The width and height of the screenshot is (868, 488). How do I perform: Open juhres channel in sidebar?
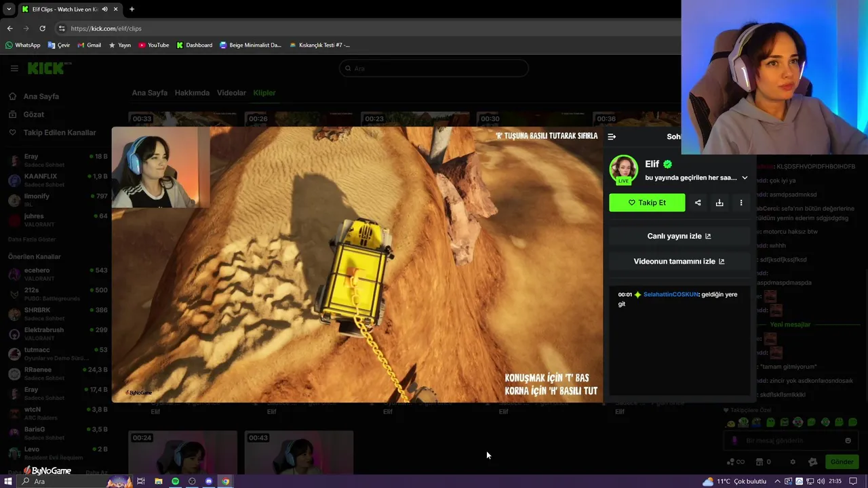click(58, 219)
